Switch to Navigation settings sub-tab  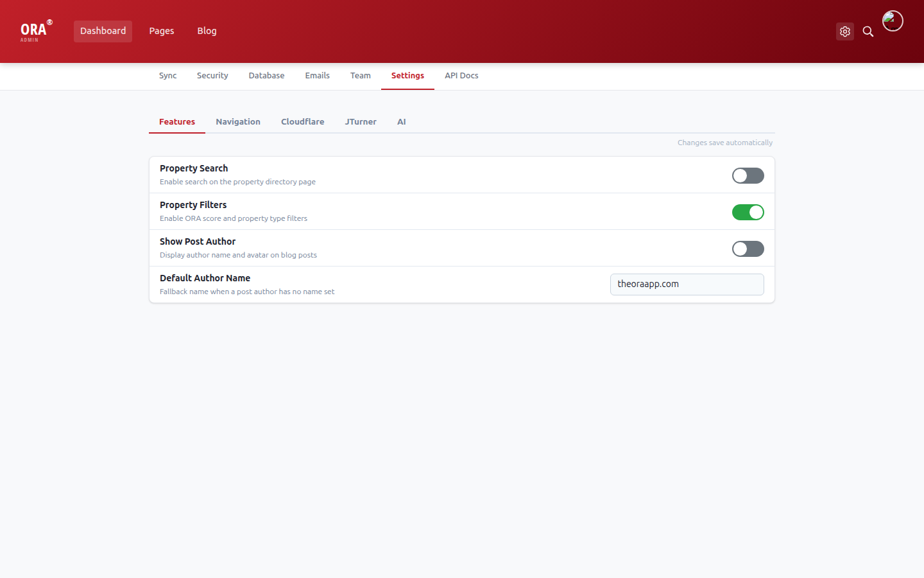click(x=238, y=122)
